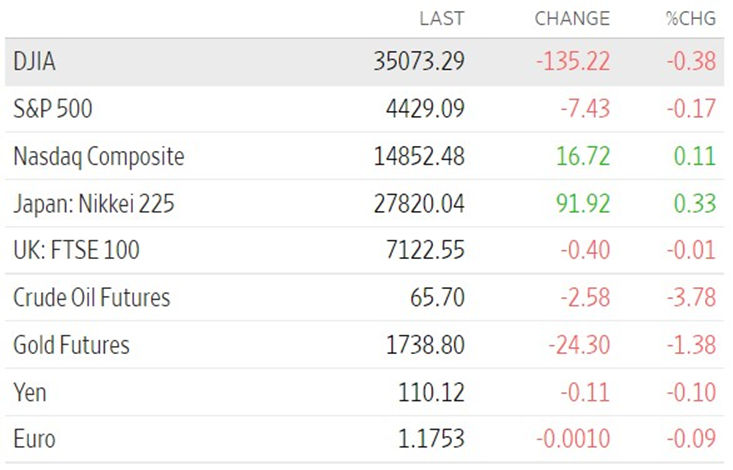Open the Euro currency quote
The image size is (733, 470).
[35, 439]
